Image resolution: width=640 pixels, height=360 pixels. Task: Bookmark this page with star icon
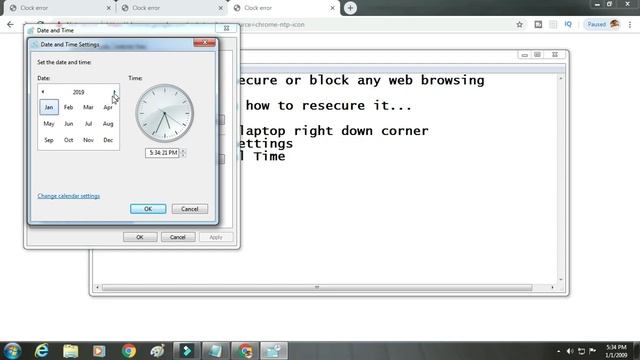[520, 24]
